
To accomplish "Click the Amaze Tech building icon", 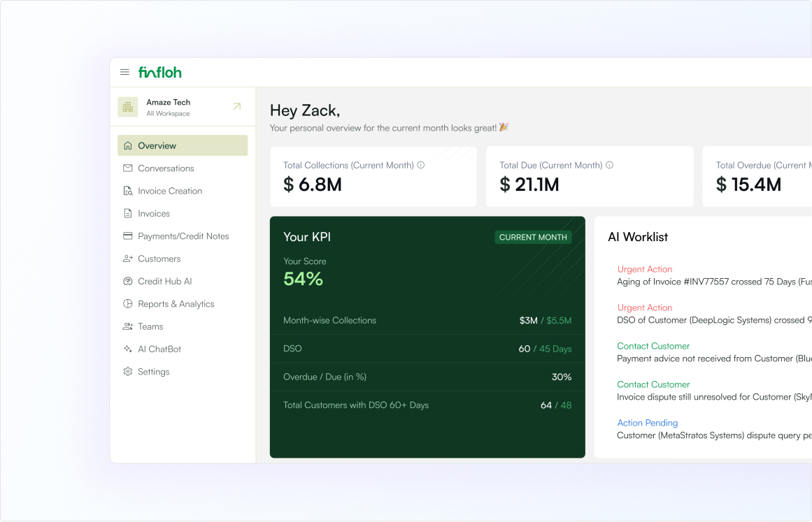I will 128,107.
